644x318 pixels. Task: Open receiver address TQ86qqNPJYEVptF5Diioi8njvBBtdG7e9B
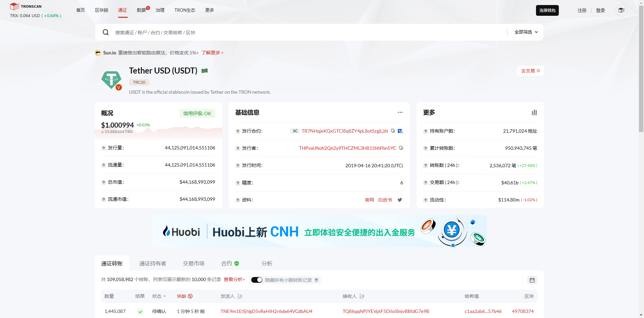[x=386, y=311]
